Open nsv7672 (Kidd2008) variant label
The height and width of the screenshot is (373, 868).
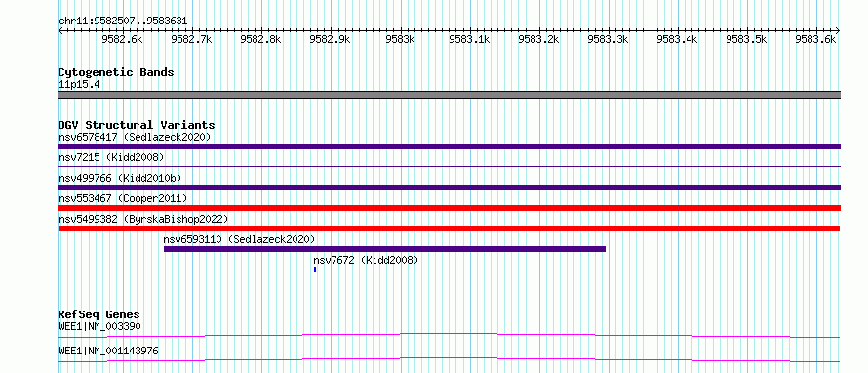(x=366, y=260)
